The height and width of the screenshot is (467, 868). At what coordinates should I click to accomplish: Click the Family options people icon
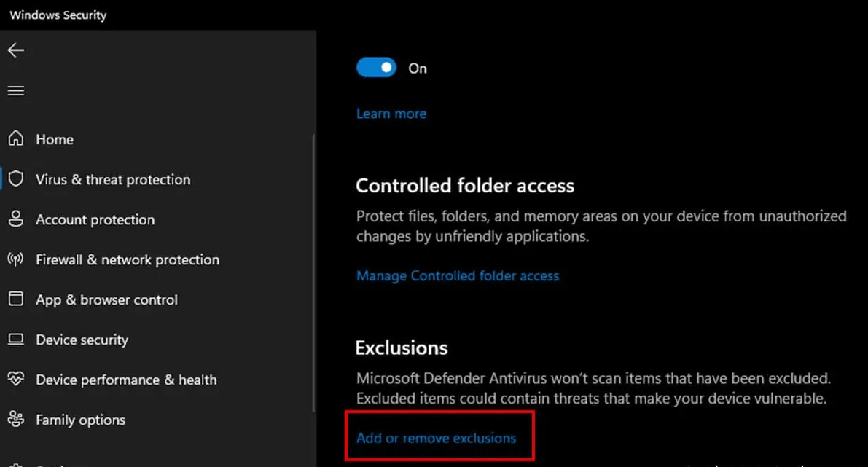(15, 420)
